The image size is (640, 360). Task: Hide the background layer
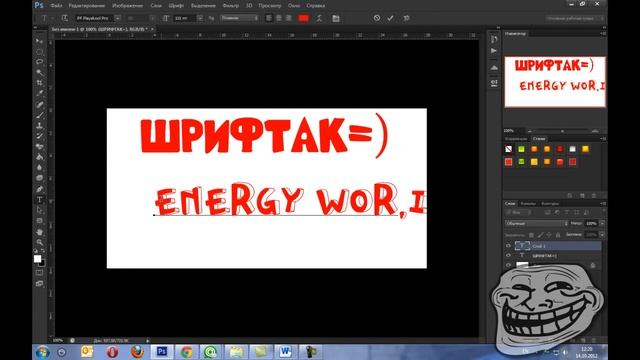tap(508, 265)
